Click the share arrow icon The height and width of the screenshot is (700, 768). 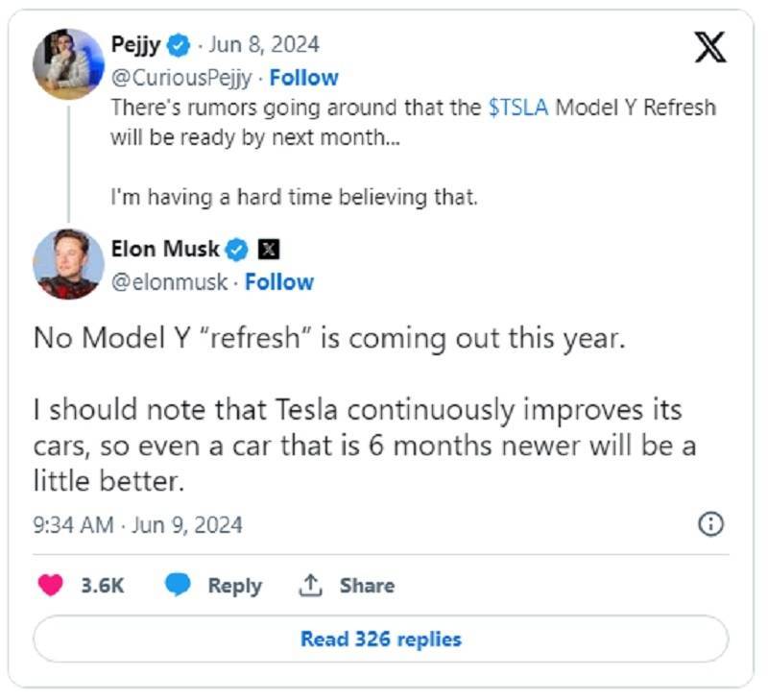(x=310, y=586)
